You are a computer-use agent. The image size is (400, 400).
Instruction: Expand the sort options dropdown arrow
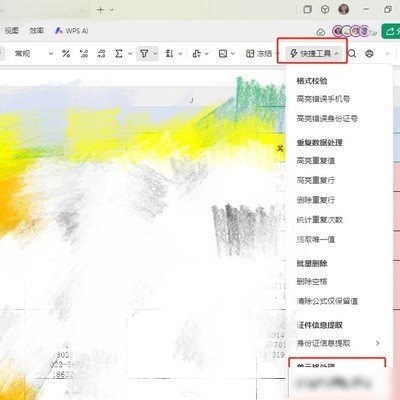(x=180, y=54)
